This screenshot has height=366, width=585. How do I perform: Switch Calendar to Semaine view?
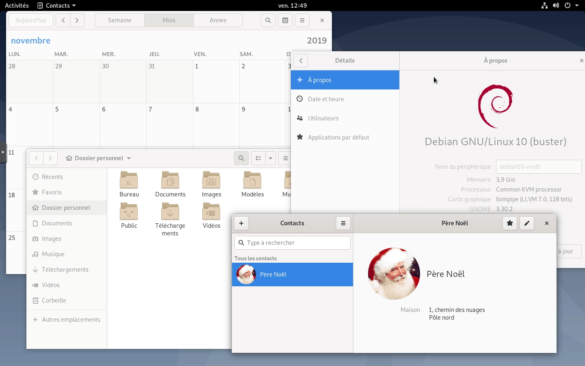point(120,20)
